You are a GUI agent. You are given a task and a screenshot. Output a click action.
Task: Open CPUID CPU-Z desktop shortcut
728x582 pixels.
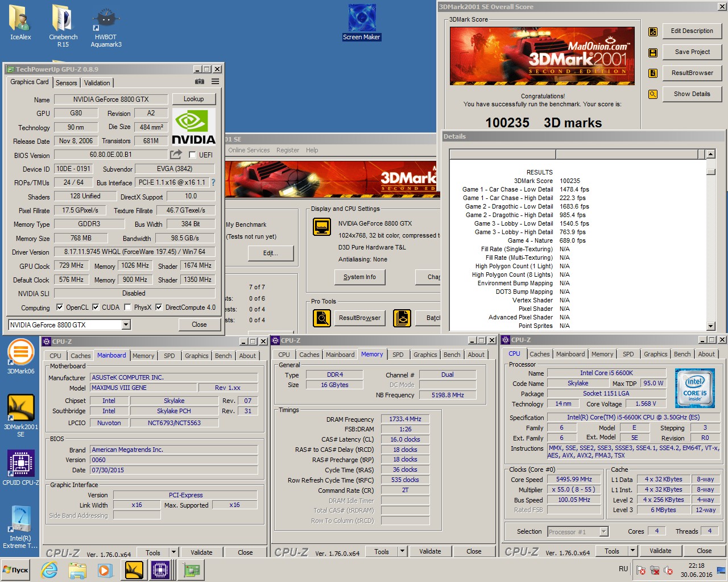coord(20,468)
